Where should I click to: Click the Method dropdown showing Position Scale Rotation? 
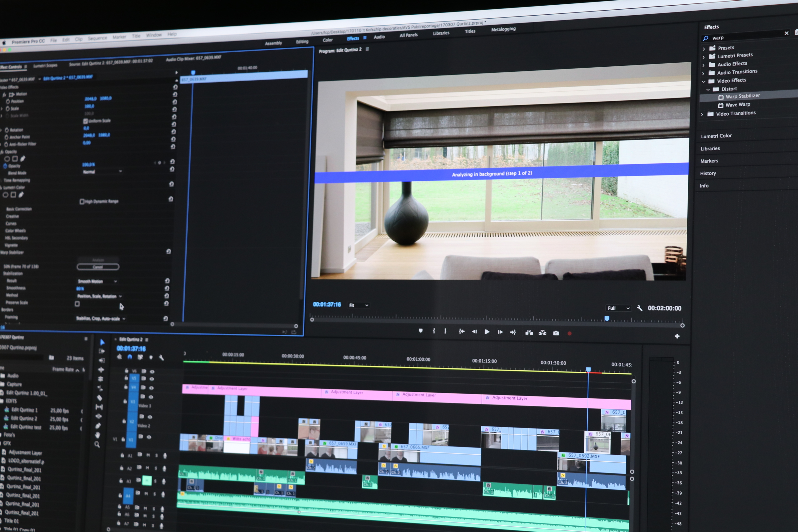(96, 296)
